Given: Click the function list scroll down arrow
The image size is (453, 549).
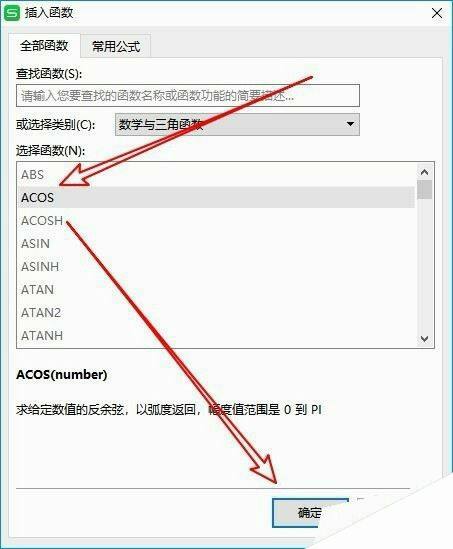Looking at the screenshot, I should 424,339.
